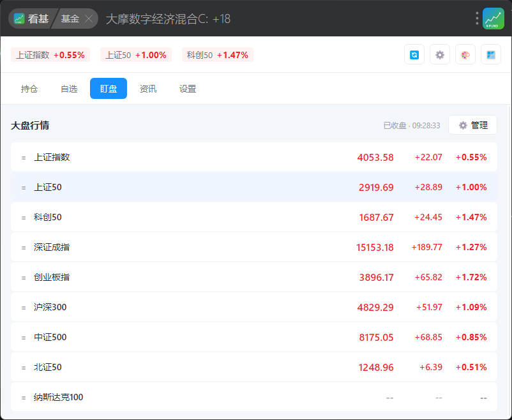
Task: Switch to the 持仓 tab
Action: click(x=29, y=89)
